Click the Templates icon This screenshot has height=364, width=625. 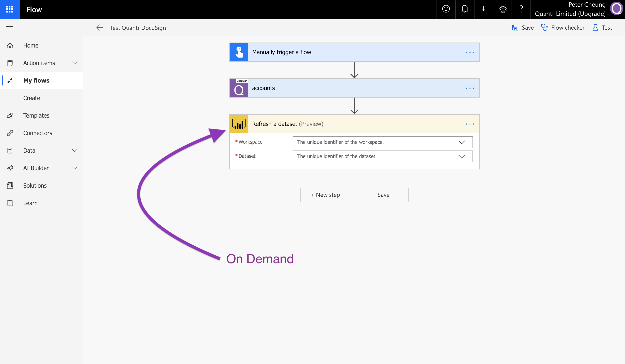10,115
